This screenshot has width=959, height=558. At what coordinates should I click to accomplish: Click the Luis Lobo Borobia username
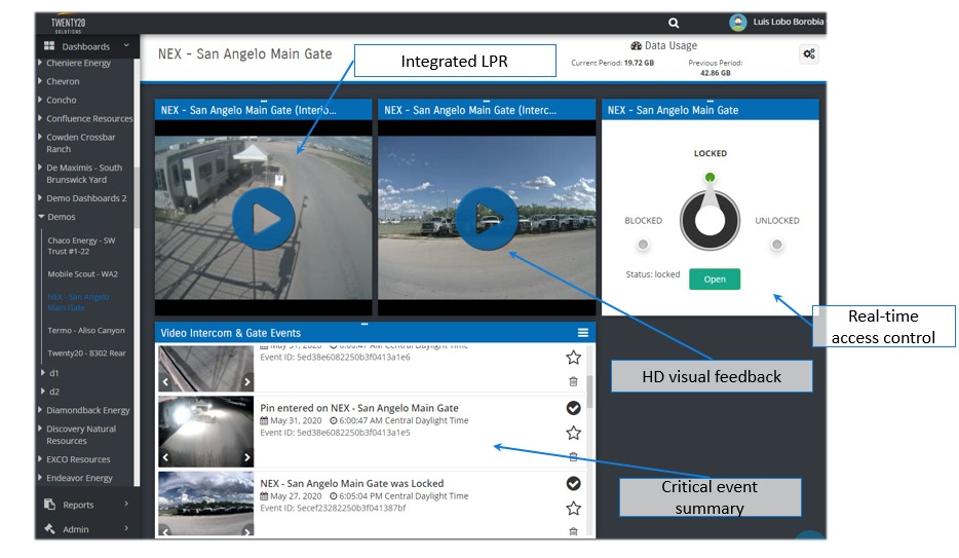pos(788,21)
